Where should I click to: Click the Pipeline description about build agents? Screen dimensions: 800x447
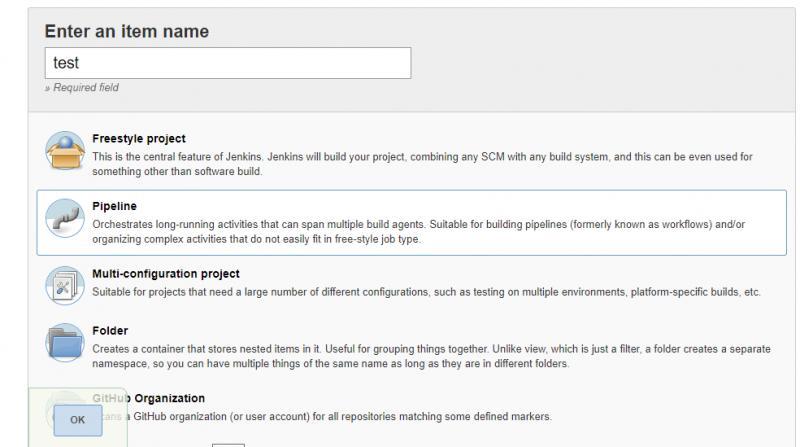click(418, 231)
